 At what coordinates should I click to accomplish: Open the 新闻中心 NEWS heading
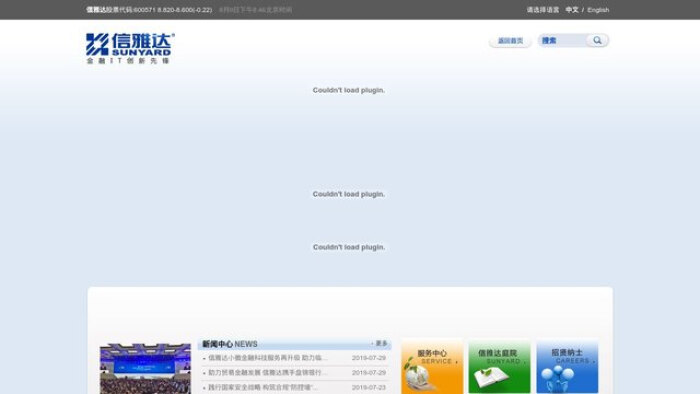229,344
